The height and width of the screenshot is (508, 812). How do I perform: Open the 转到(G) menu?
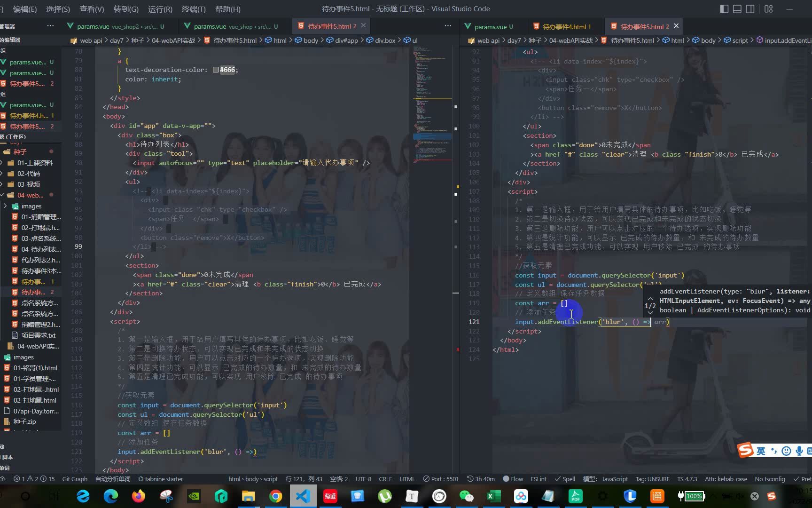click(x=126, y=9)
